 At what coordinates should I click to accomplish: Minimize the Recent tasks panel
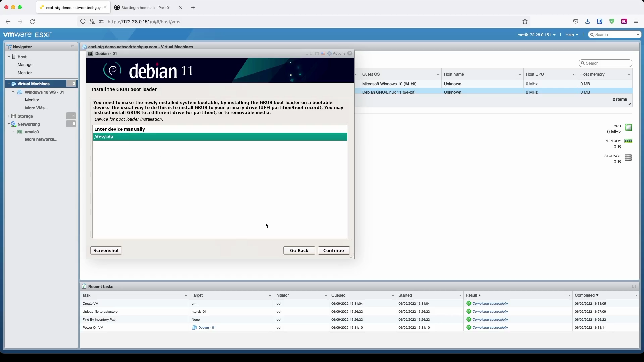(x=634, y=287)
